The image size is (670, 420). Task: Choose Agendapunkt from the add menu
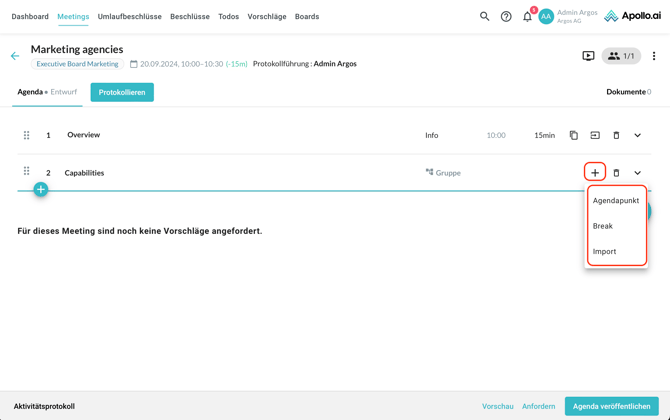tap(616, 200)
